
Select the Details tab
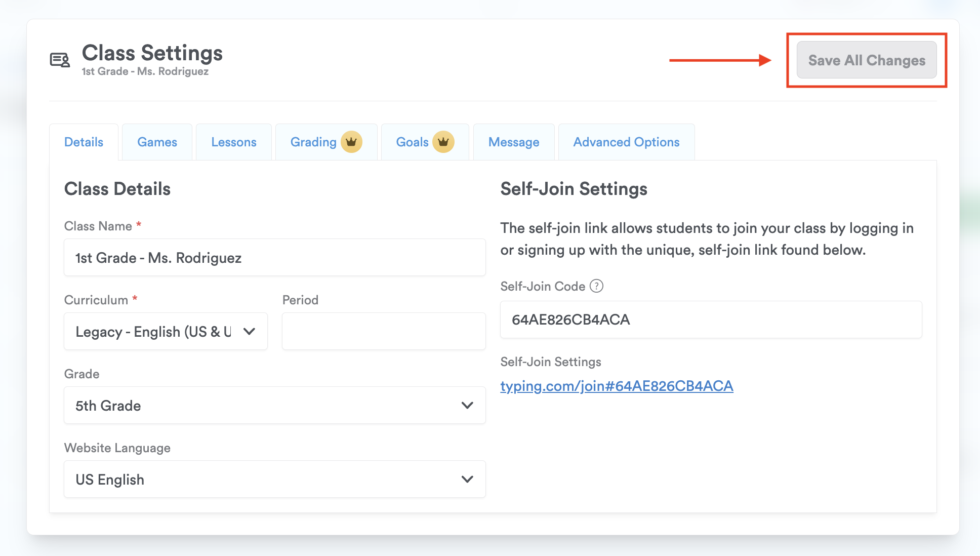pos(84,142)
